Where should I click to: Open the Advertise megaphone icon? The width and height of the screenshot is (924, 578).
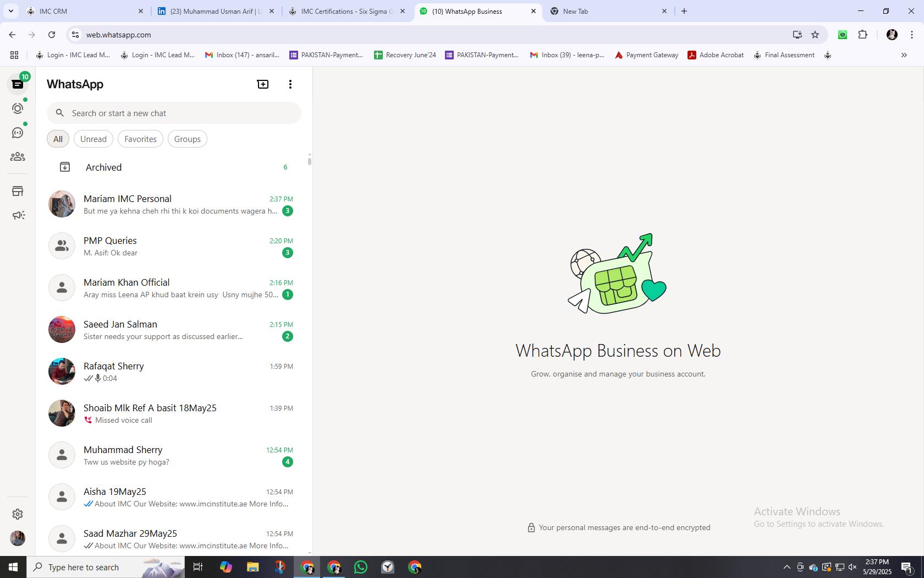18,215
